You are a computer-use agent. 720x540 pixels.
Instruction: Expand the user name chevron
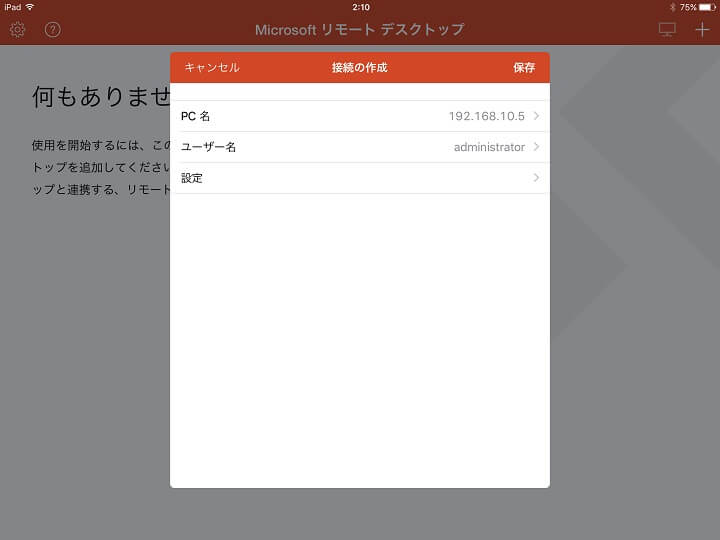pyautogui.click(x=536, y=147)
